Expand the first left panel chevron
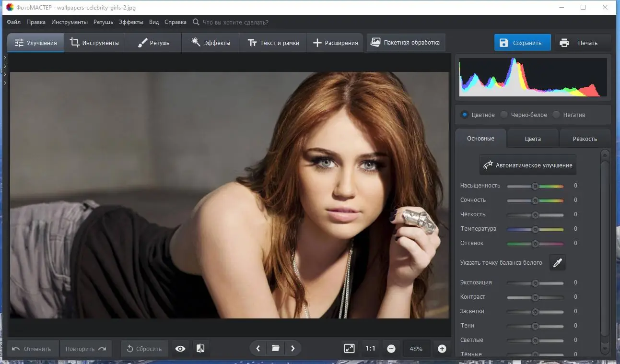Viewport: 620px width, 364px height. [x=4, y=57]
